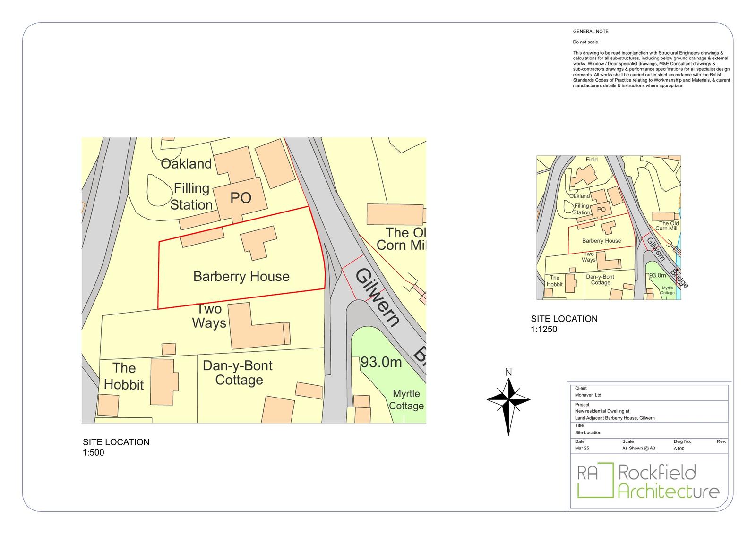Select the Filling Station label on large map

pyautogui.click(x=191, y=196)
